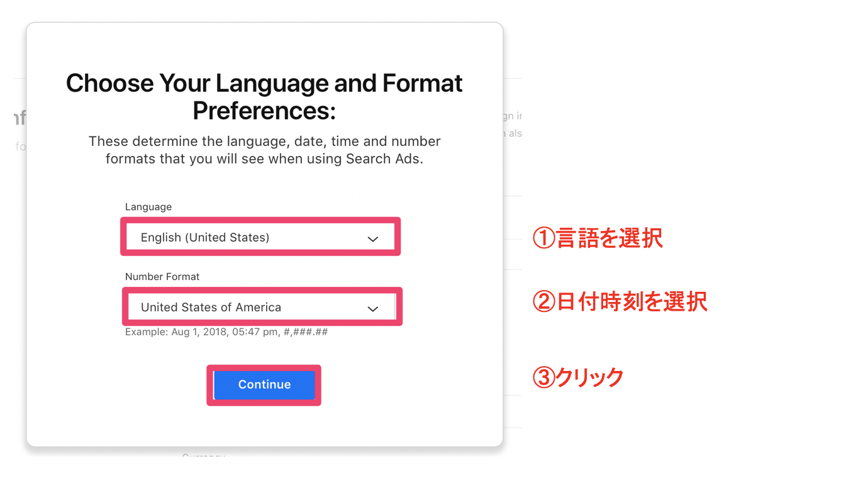Click the format example text below Number Format
868x483 pixels.
[x=226, y=331]
